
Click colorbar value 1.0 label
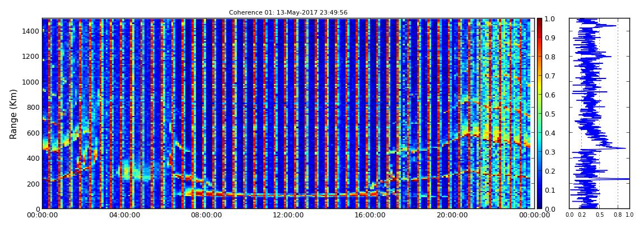[549, 19]
